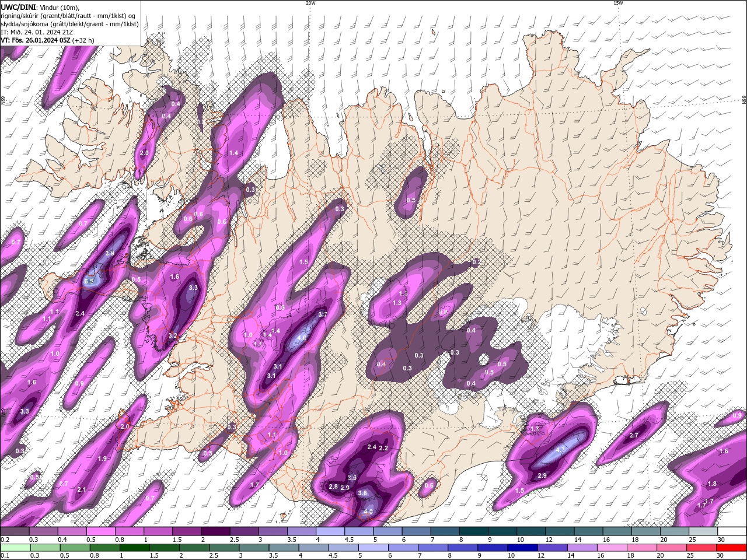Click the 30 tick label on the rain scale
The height and width of the screenshot is (560, 747).
720,555
